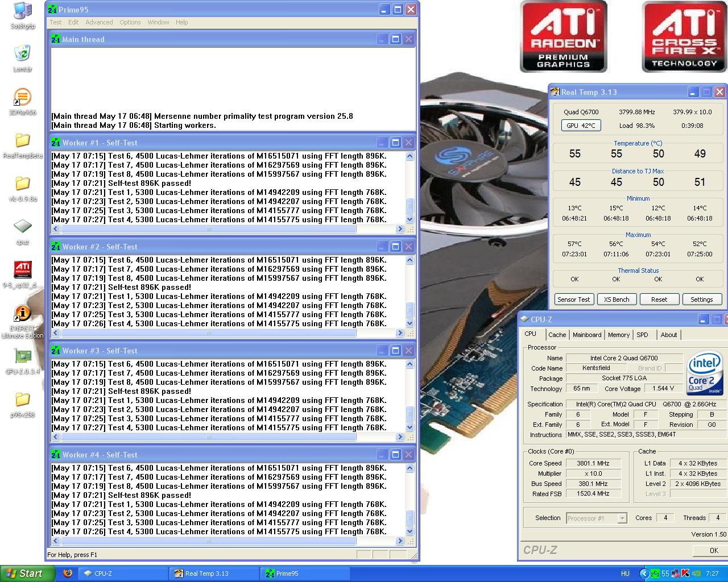Viewport: 728px width, 582px height.
Task: Click Worker #1 horizontal scroll right arrow
Action: pos(400,229)
